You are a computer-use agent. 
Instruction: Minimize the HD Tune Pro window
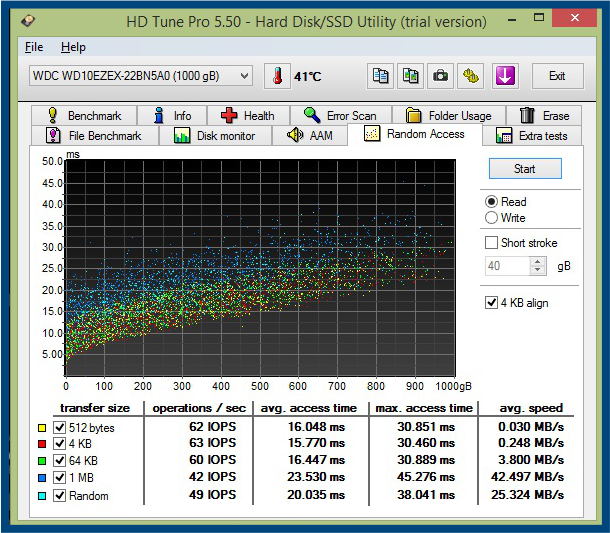pos(512,18)
